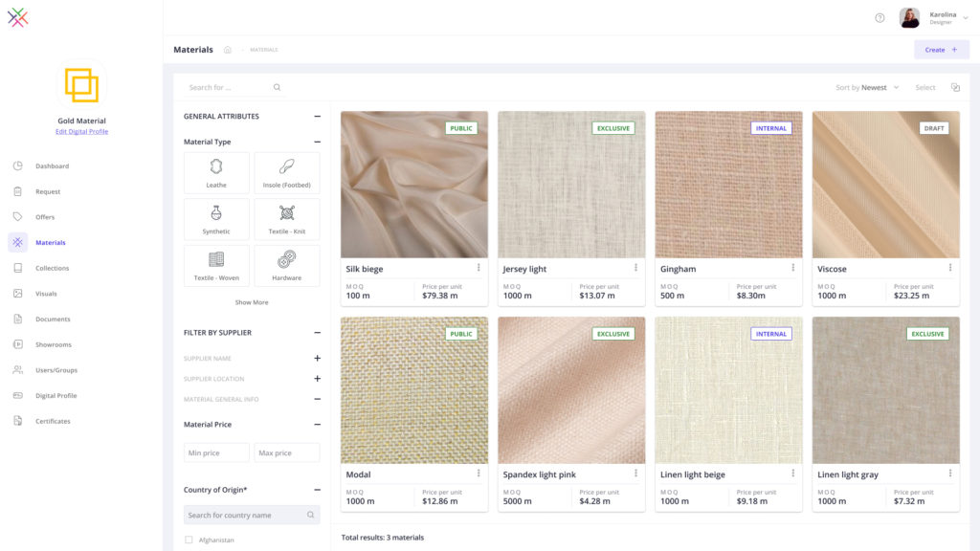Select the Synthetic material type
The width and height of the screenshot is (980, 551).
click(x=216, y=219)
